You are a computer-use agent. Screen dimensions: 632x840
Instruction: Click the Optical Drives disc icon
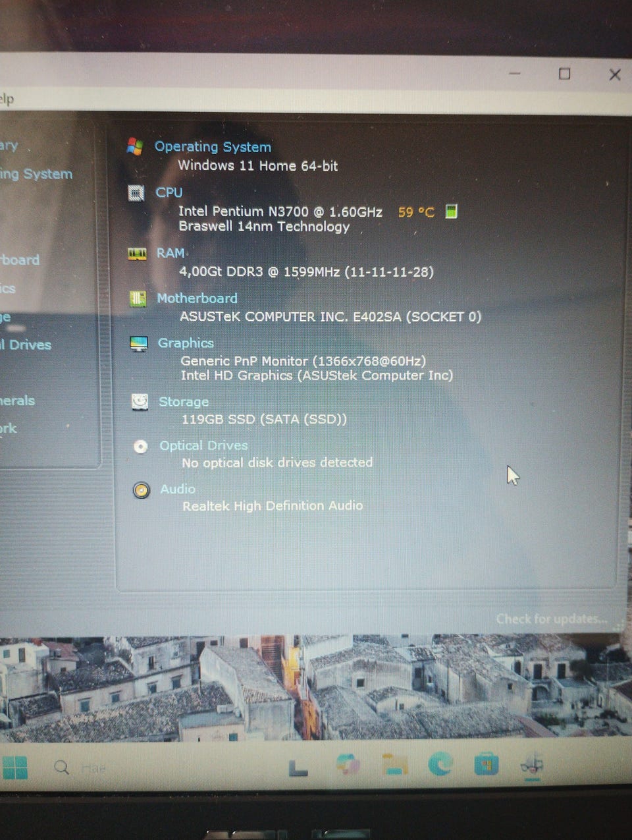140,447
